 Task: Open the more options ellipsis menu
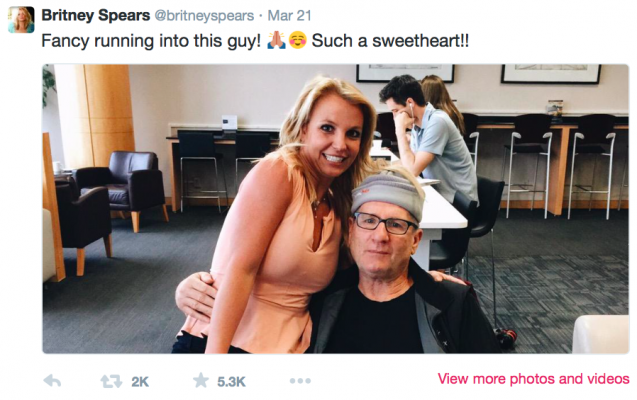299,381
